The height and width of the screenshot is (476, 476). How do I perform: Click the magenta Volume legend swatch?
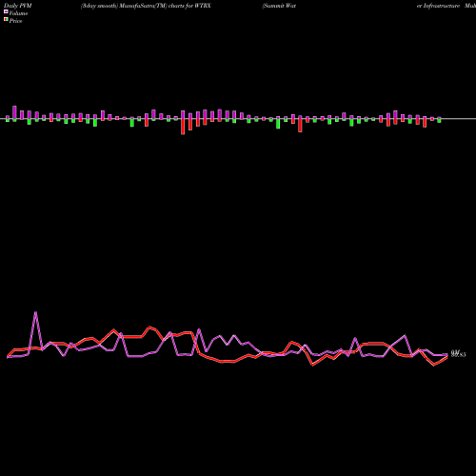[6, 12]
